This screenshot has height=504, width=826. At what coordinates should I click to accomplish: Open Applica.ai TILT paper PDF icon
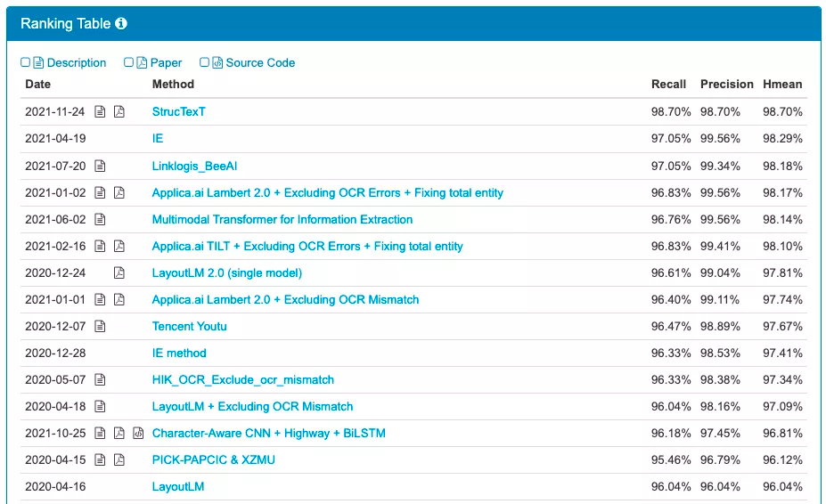pos(119,246)
